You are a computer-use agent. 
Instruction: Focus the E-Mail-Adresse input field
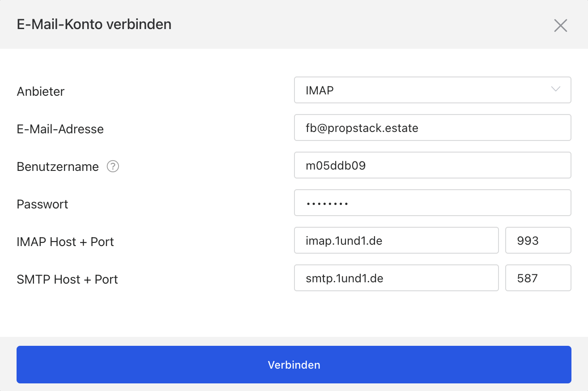[x=432, y=128]
